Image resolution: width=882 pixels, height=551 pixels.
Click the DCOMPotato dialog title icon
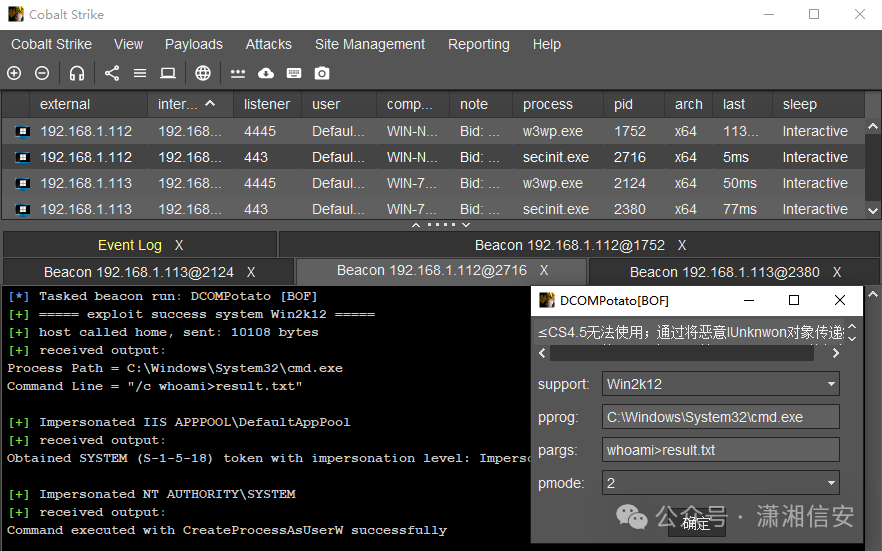pos(547,300)
